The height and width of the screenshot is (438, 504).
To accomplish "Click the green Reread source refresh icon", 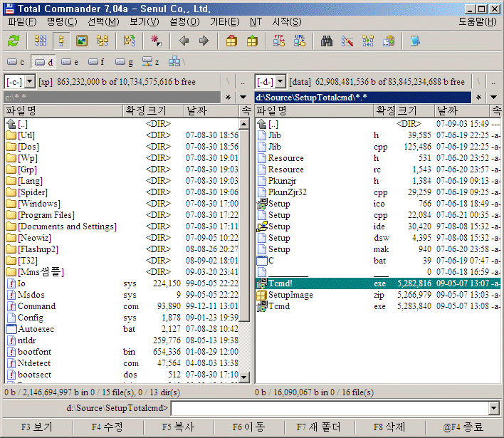I will coord(14,41).
